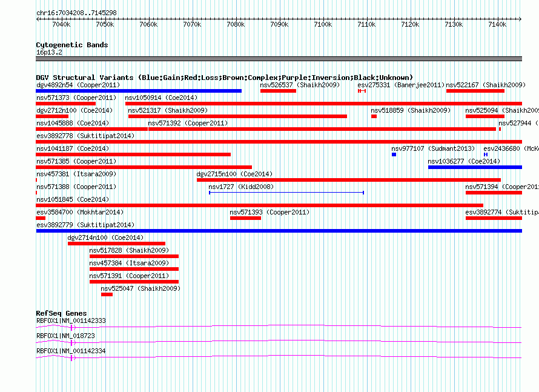Open nsv571391 (Cooper2011) label
This screenshot has height=392, width=539.
[x=129, y=276]
